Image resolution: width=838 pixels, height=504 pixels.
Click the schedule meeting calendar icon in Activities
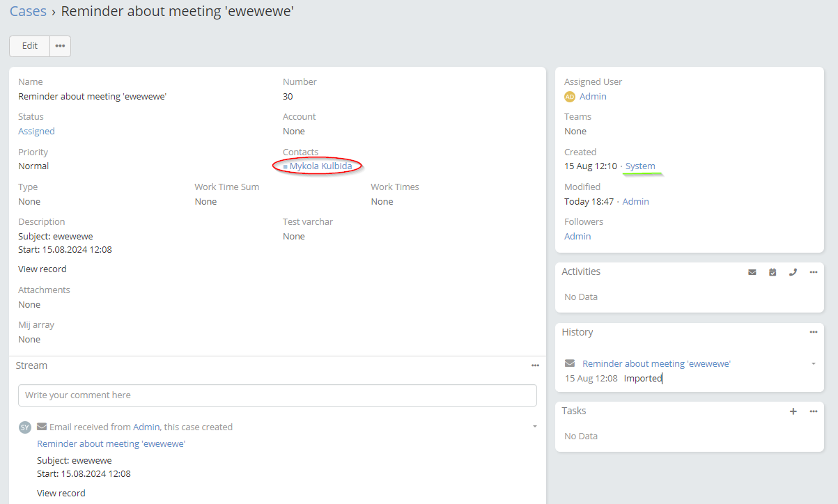(x=773, y=272)
